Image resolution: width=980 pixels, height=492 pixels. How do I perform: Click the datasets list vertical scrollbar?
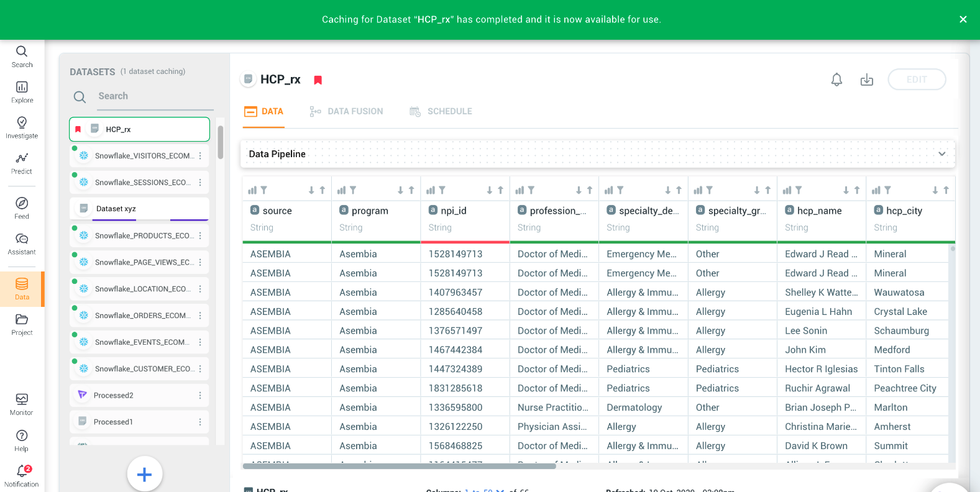tap(220, 142)
